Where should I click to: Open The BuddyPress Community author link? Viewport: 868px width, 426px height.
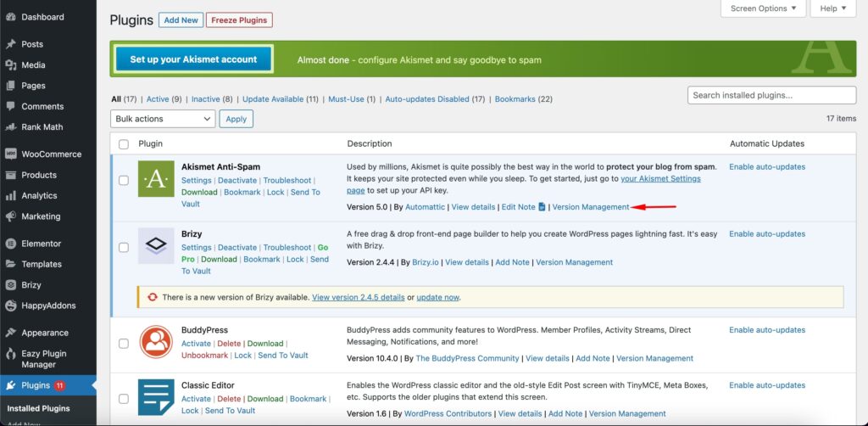[x=467, y=358]
